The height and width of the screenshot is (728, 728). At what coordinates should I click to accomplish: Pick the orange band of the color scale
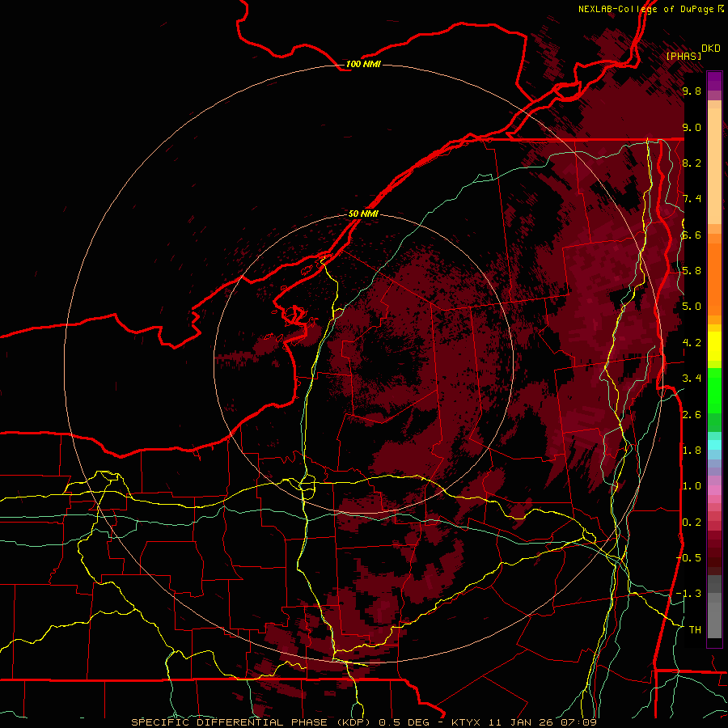714,278
